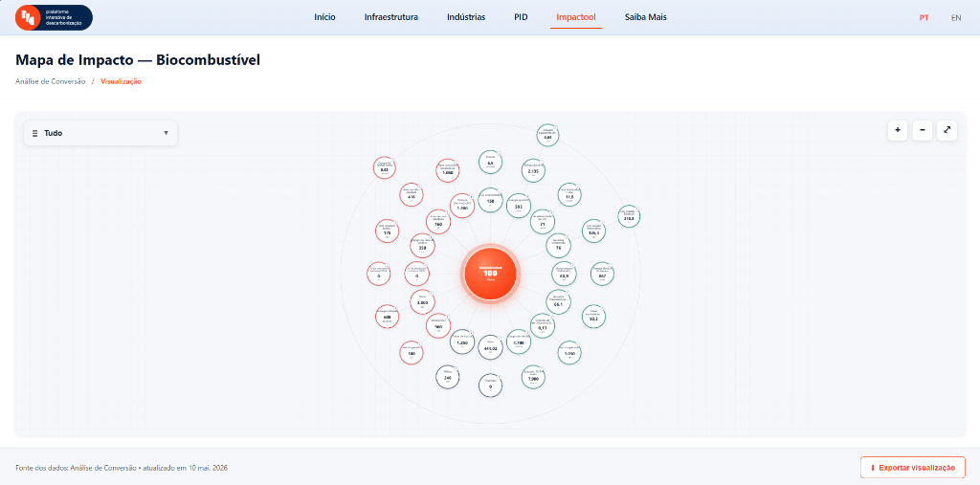Export the visualization
980x485 pixels.
coord(913,468)
